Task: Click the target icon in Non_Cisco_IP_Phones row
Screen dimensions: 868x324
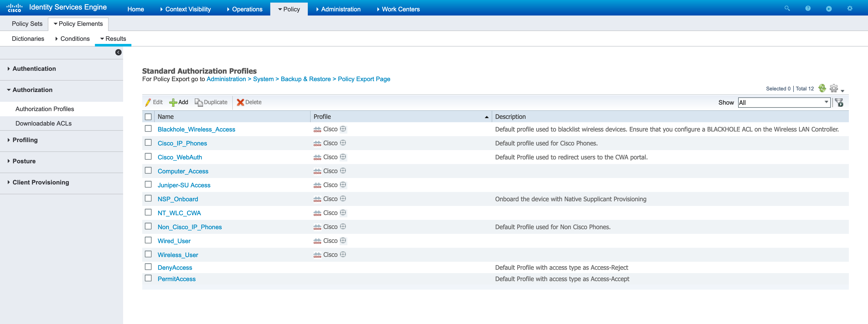Action: 343,226
